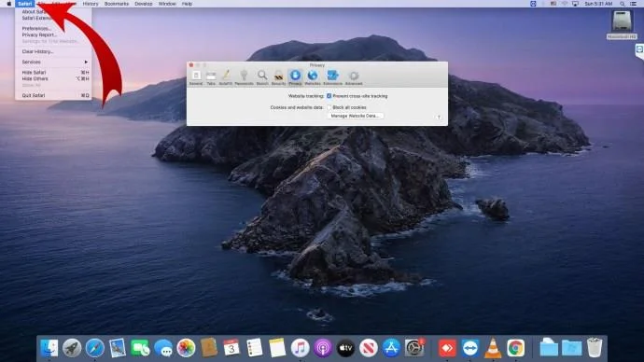Viewport: 644px width, 362px height.
Task: Open Finder from the Dock
Action: point(49,348)
